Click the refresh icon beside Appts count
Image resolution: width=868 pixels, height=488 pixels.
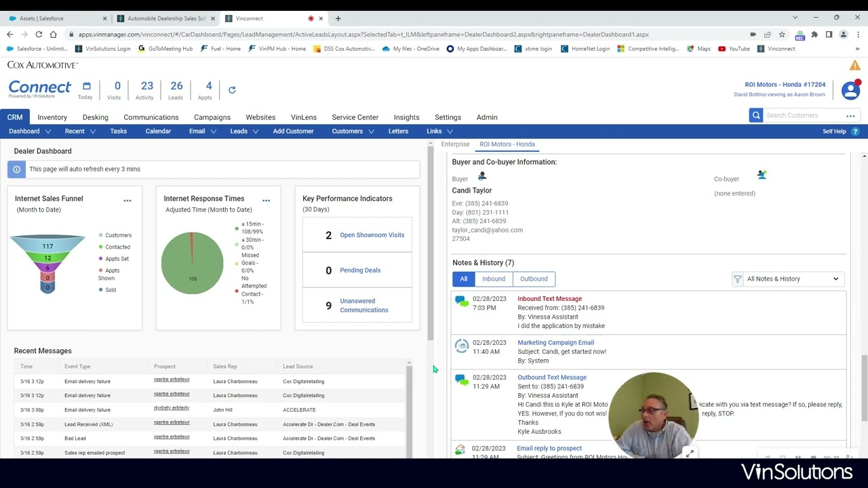[232, 89]
